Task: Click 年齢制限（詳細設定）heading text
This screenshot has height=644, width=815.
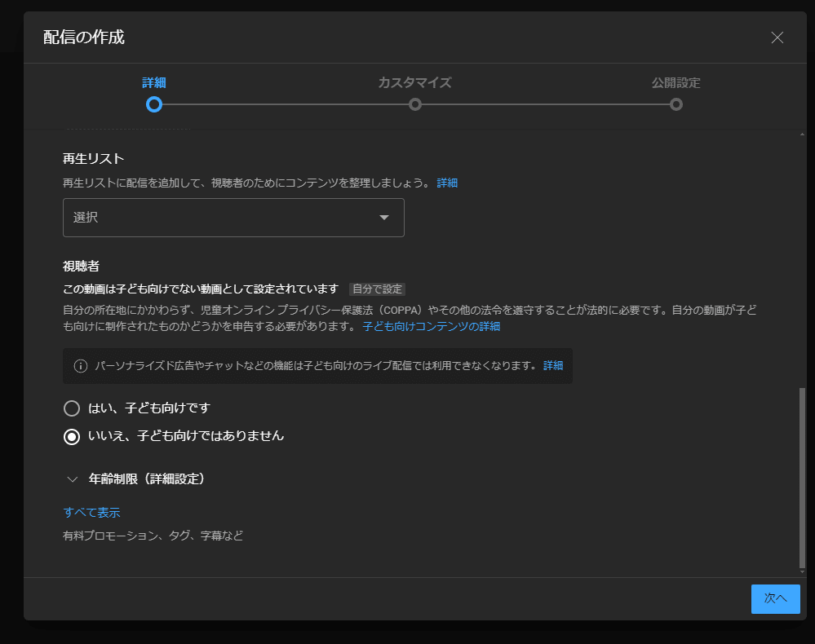Action: point(147,479)
